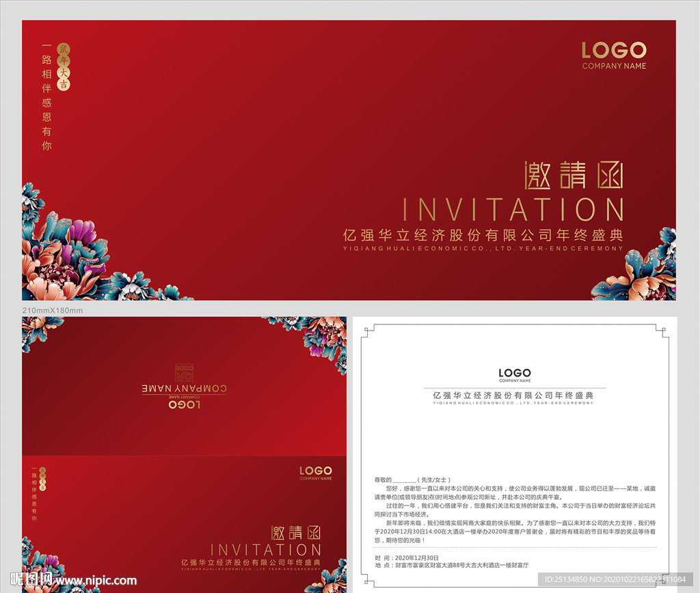Click the upside-down LOGO on the back cover
This screenshot has width=700, height=593.
[x=184, y=404]
